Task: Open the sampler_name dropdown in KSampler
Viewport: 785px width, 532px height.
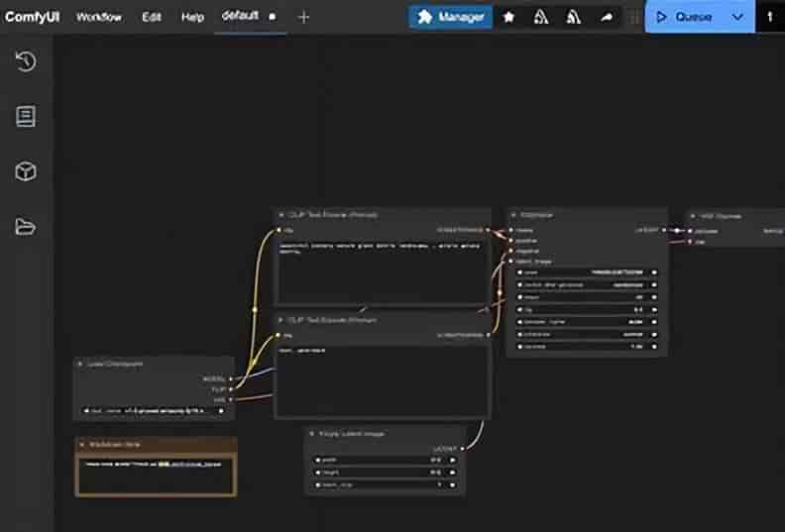Action: click(x=587, y=322)
